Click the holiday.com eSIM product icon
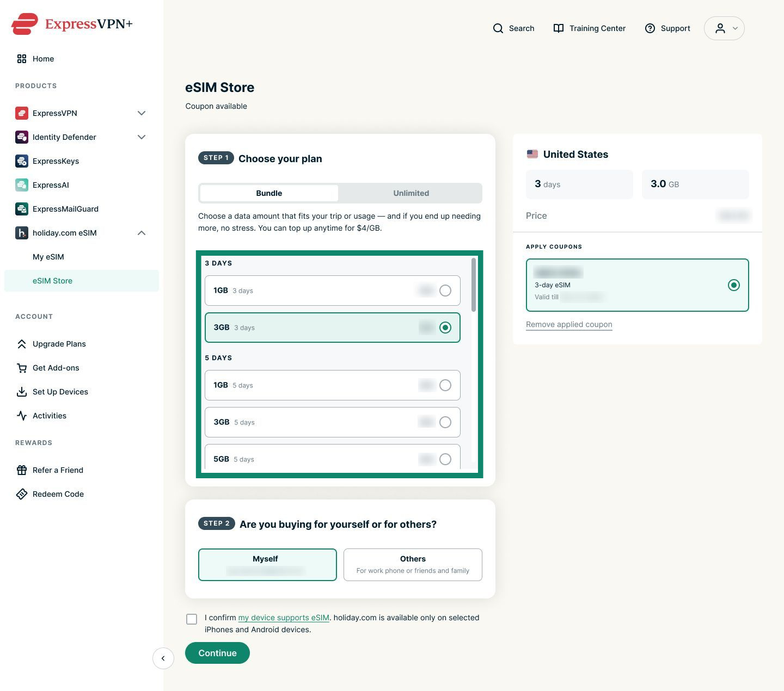 (x=22, y=233)
